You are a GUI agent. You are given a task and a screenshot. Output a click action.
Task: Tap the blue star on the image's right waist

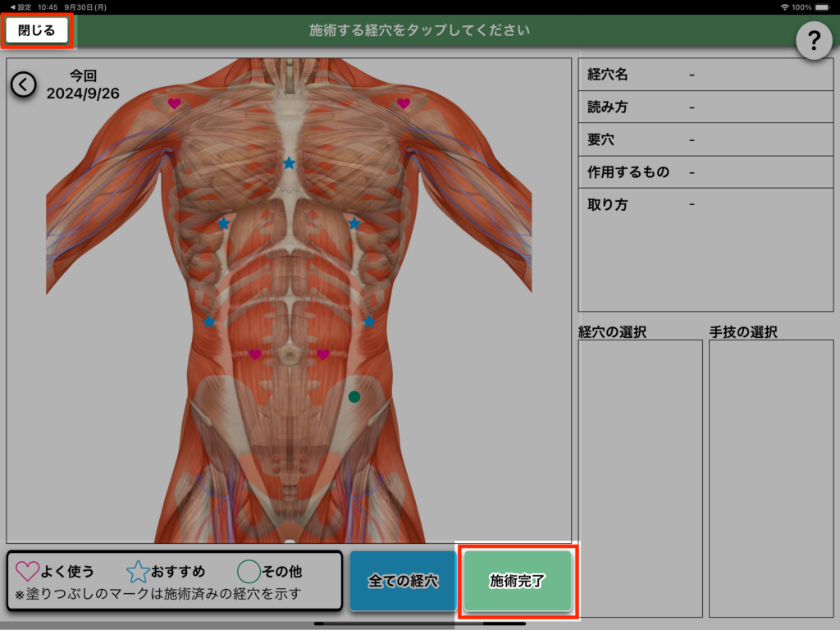pyautogui.click(x=369, y=322)
